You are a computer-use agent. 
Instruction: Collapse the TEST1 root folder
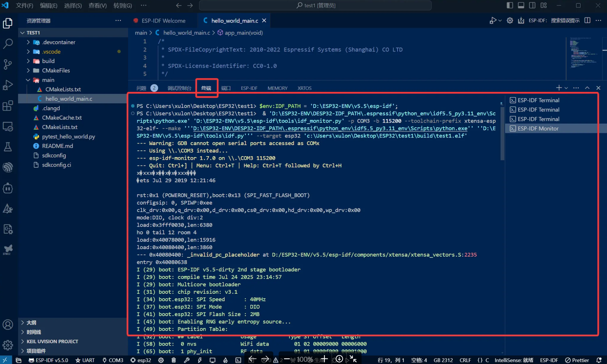click(x=22, y=32)
